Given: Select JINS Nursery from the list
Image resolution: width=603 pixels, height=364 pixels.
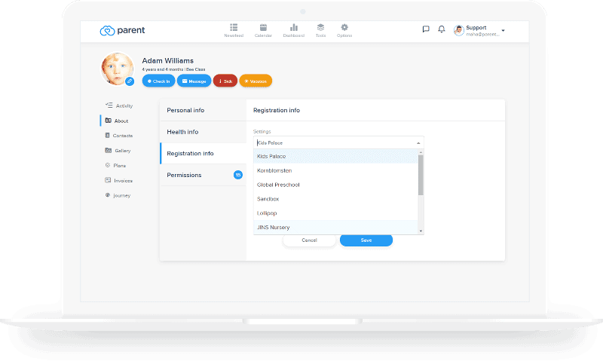Looking at the screenshot, I should pyautogui.click(x=335, y=227).
